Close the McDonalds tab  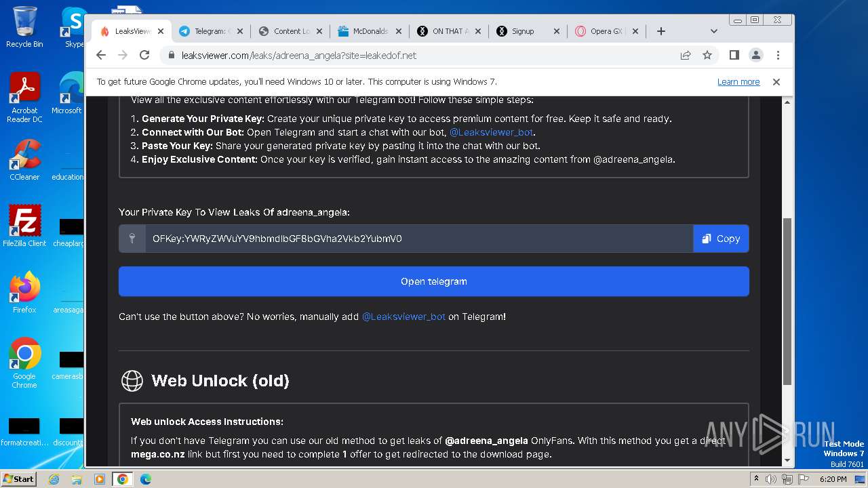click(x=398, y=31)
